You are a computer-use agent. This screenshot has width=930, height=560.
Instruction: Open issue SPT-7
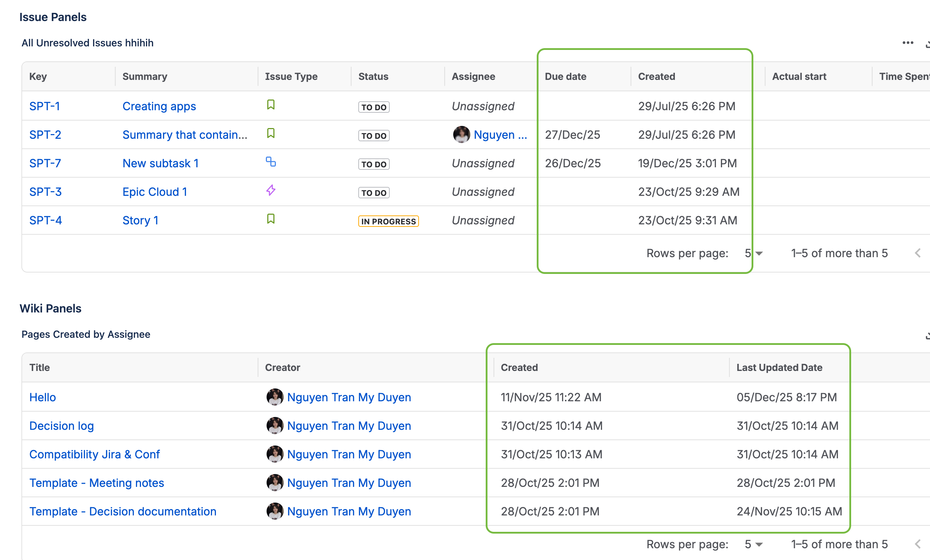click(45, 163)
